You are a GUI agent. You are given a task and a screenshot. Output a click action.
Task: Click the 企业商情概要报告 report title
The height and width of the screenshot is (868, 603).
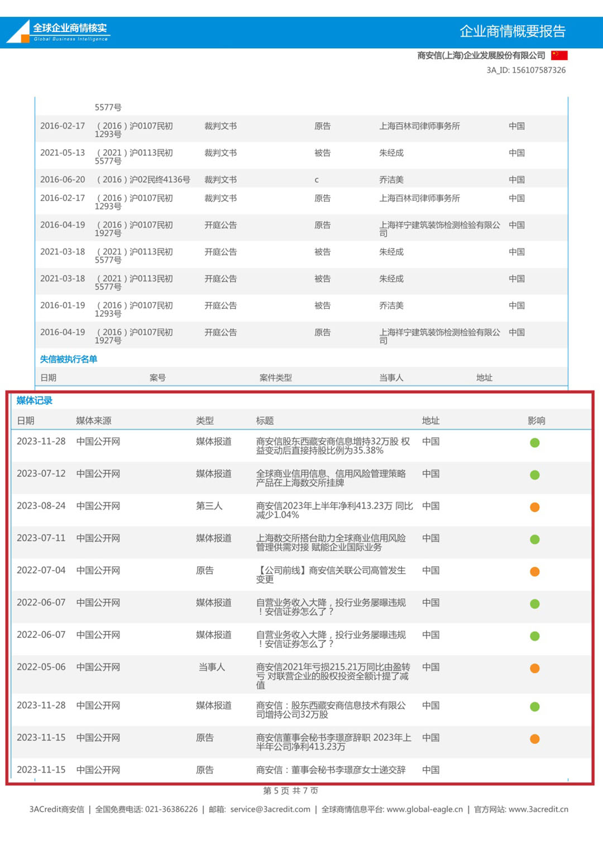click(513, 31)
